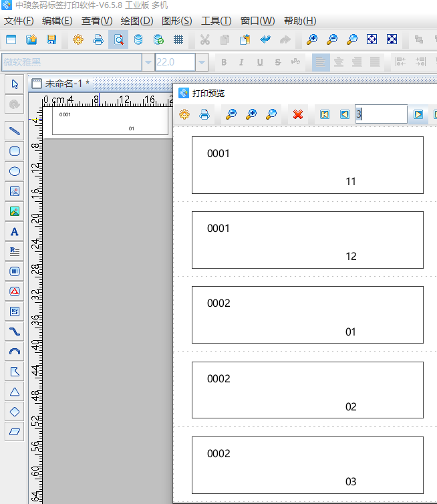Toggle the grid display button
The image size is (437, 504).
coord(178,39)
